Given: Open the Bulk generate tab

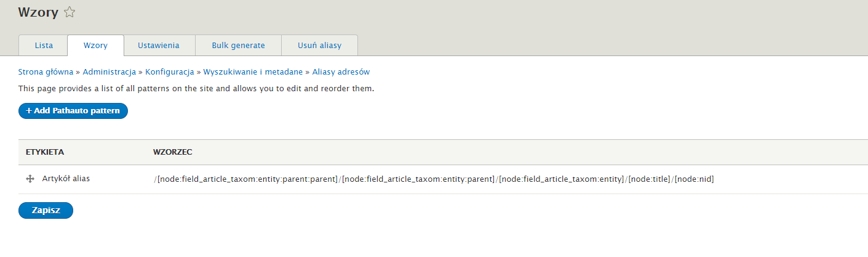Looking at the screenshot, I should [238, 46].
